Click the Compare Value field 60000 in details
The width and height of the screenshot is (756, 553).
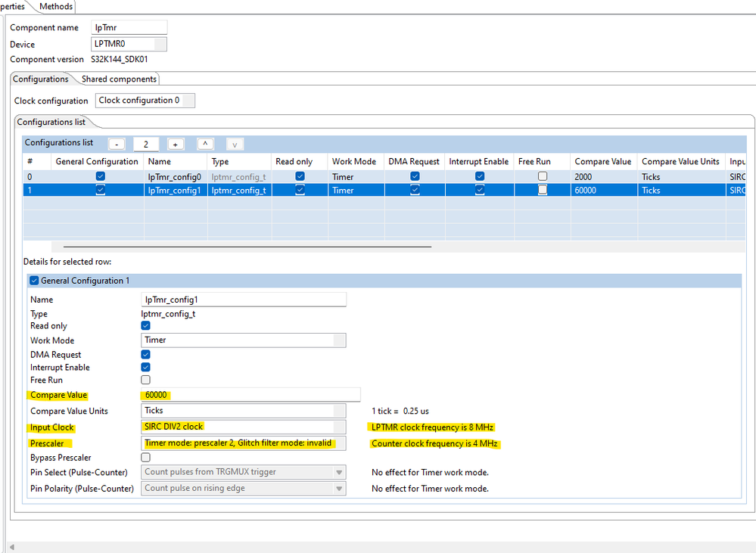click(x=250, y=395)
